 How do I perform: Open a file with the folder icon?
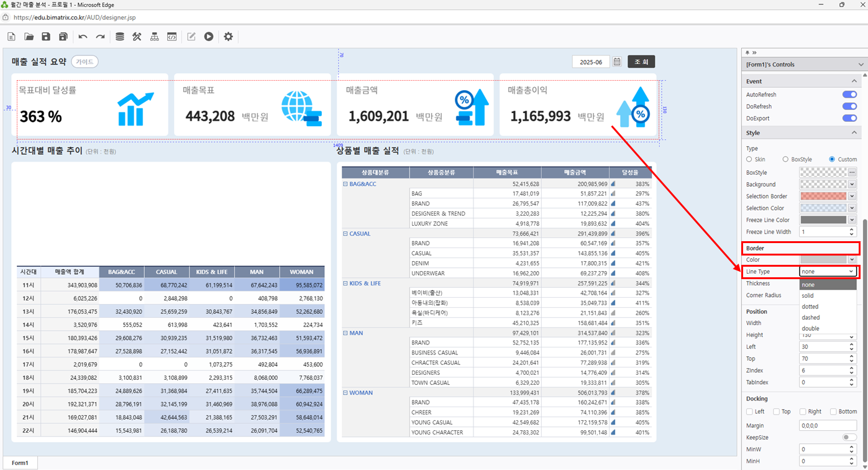(x=29, y=37)
